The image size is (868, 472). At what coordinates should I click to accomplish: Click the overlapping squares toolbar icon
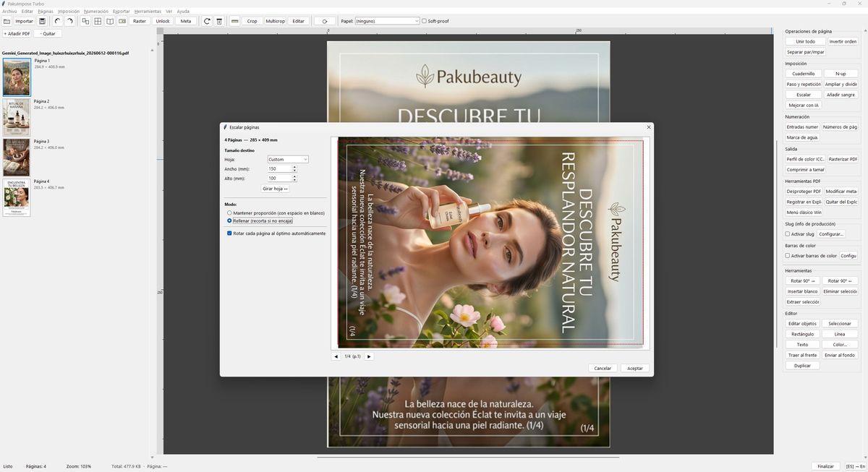[85, 21]
